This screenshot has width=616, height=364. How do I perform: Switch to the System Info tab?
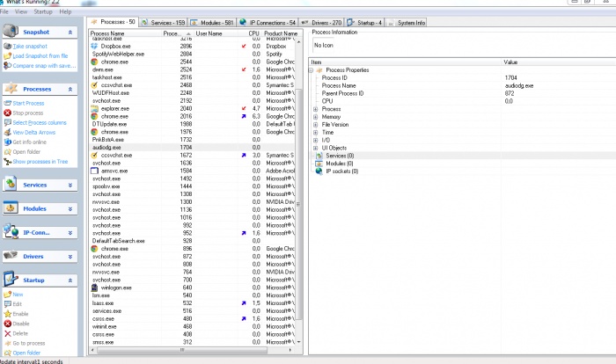coord(407,23)
